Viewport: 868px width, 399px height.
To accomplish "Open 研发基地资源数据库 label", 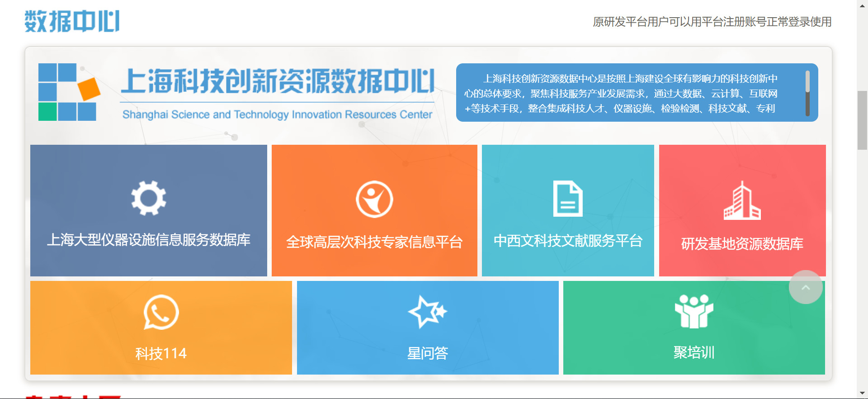I will [x=742, y=244].
